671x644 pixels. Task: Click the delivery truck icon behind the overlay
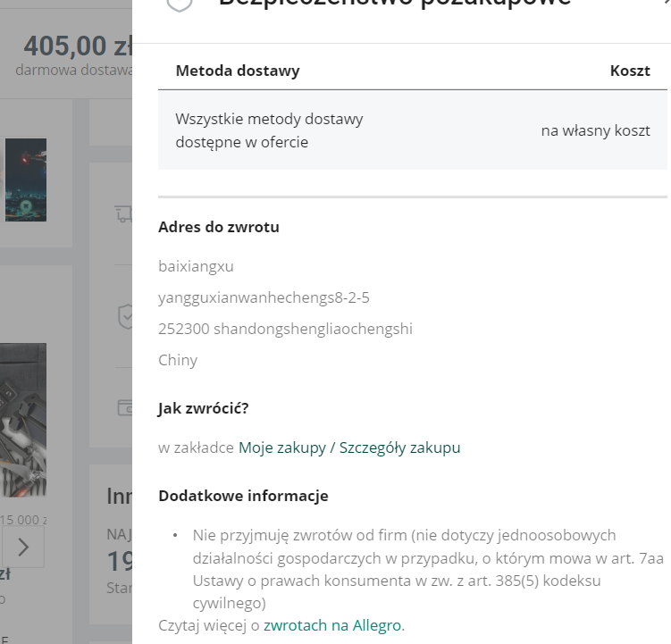123,213
